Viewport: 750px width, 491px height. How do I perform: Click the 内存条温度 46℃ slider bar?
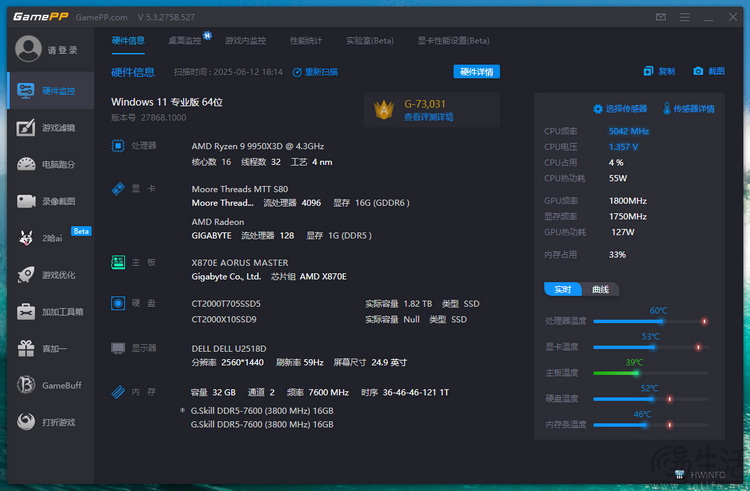click(x=651, y=425)
